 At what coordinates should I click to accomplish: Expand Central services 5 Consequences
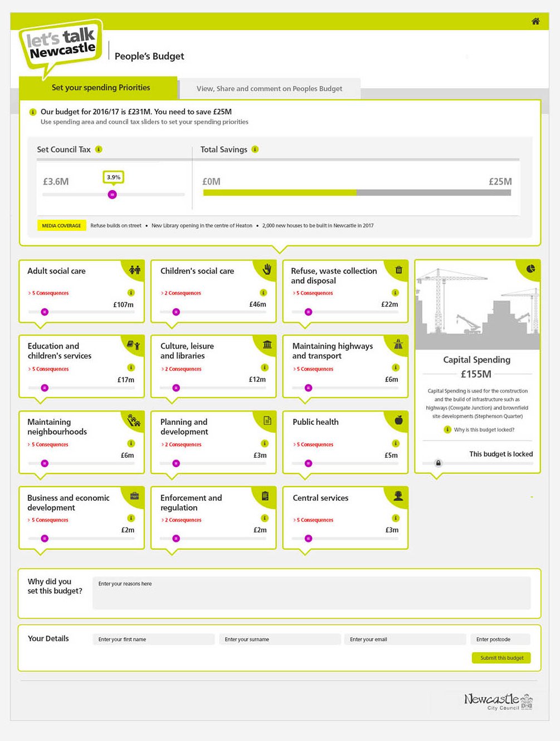313,520
